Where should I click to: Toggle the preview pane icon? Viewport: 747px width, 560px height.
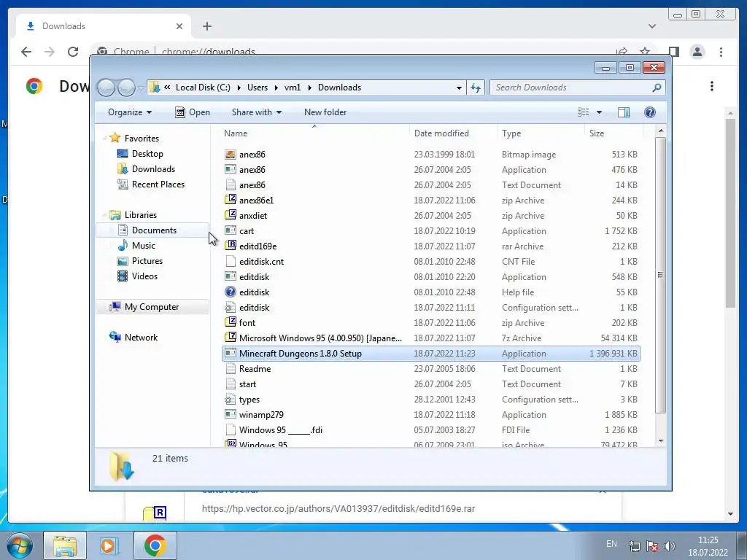[x=623, y=112]
